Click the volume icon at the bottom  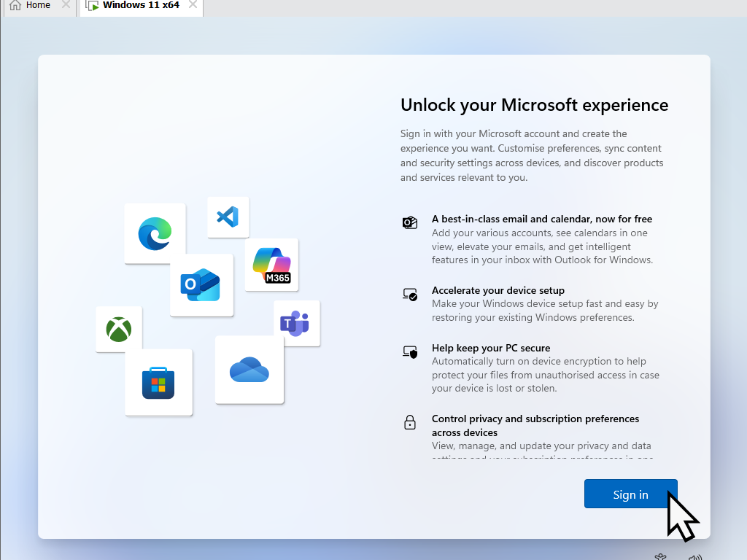(x=695, y=556)
